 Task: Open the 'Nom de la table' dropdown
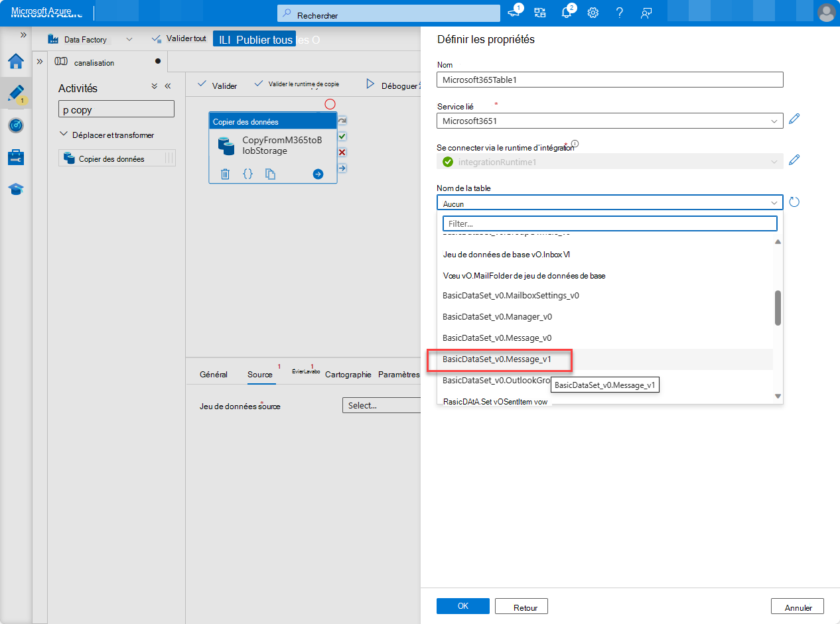(x=609, y=202)
